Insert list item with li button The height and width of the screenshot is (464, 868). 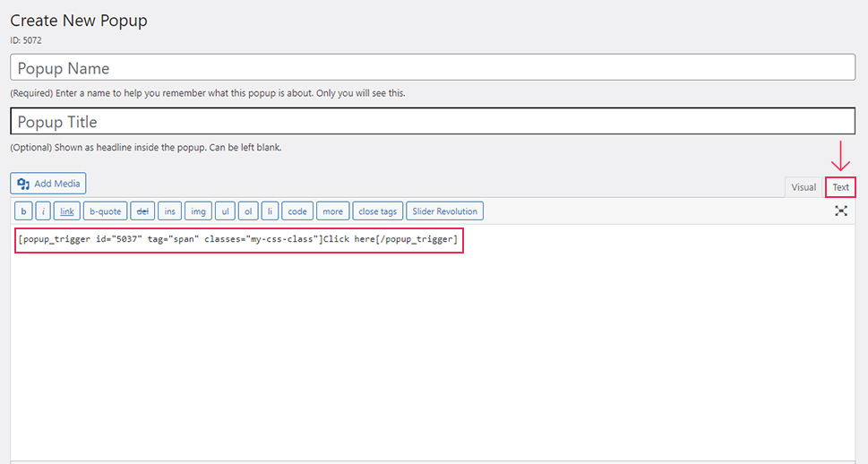(270, 211)
